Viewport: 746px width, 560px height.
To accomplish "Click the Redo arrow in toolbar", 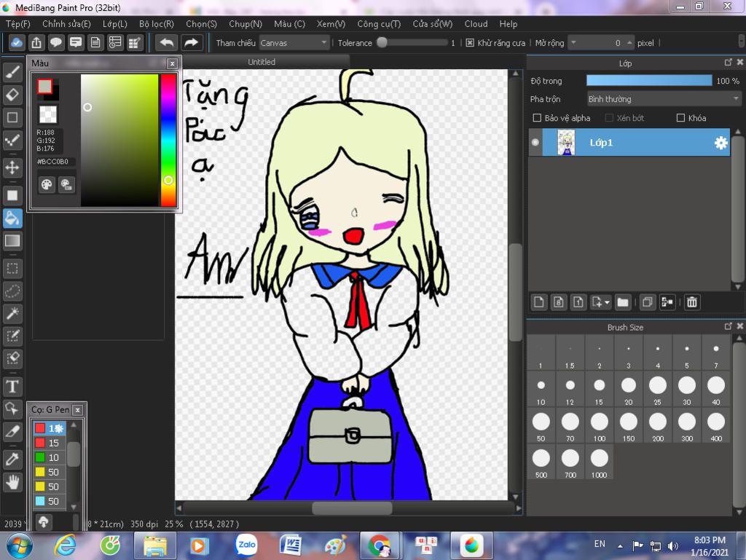I will click(x=192, y=43).
